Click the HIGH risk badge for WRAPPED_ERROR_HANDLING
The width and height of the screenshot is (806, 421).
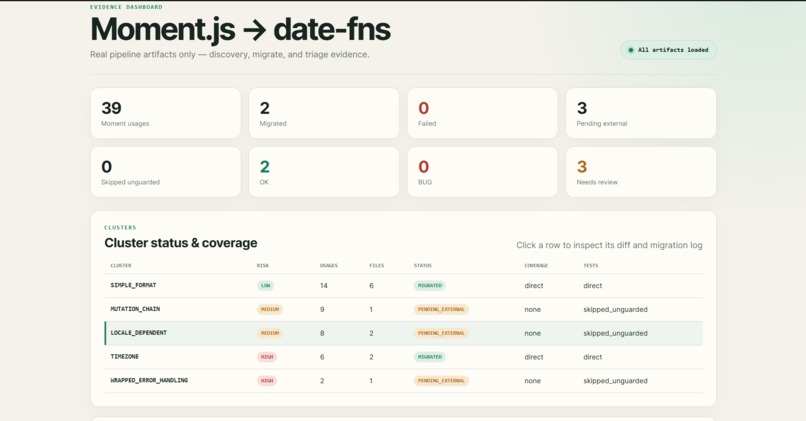pos(267,381)
